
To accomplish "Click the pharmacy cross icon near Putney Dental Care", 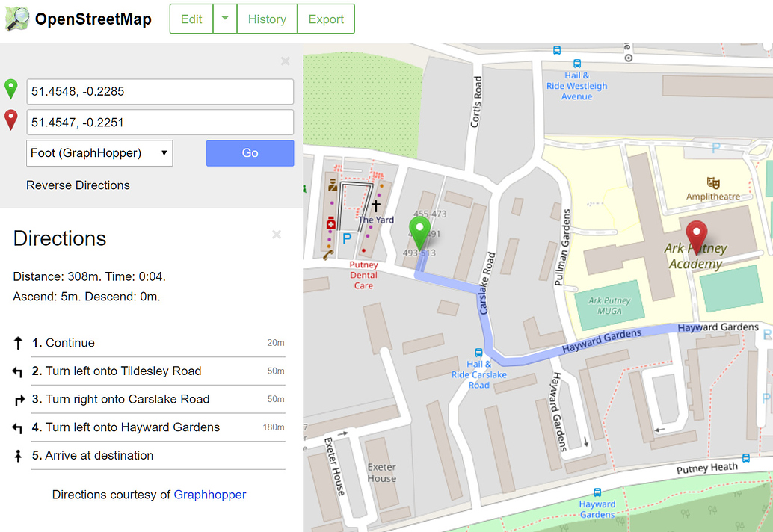I will 332,222.
